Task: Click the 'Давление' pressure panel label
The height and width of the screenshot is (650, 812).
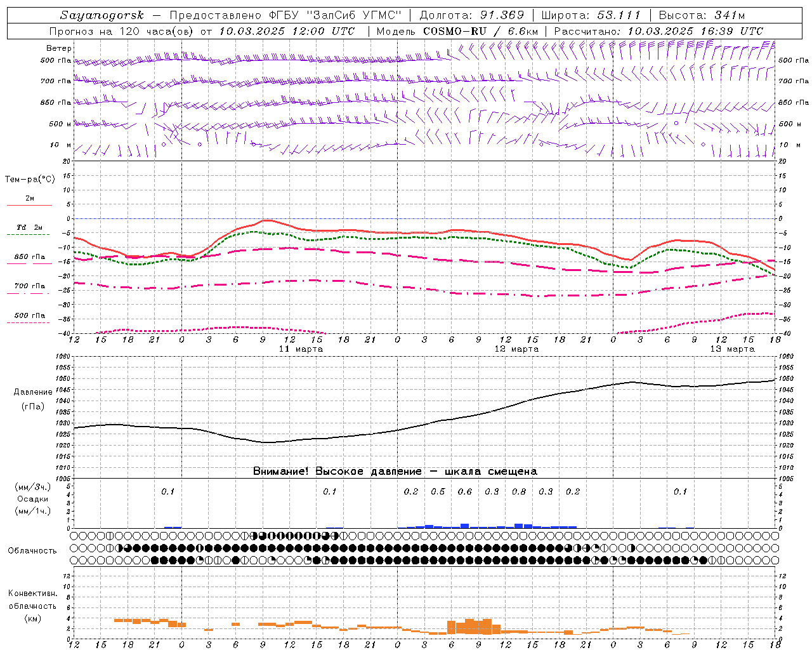Action: pyautogui.click(x=33, y=392)
